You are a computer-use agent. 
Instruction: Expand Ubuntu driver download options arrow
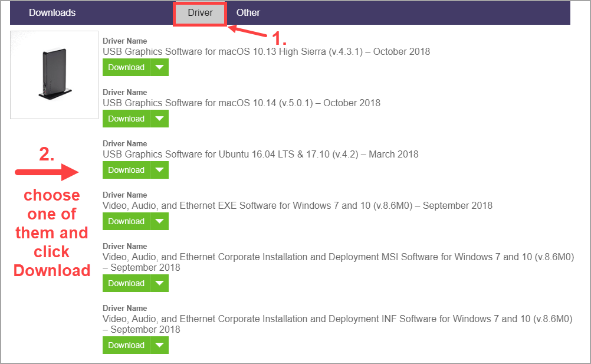[160, 169]
